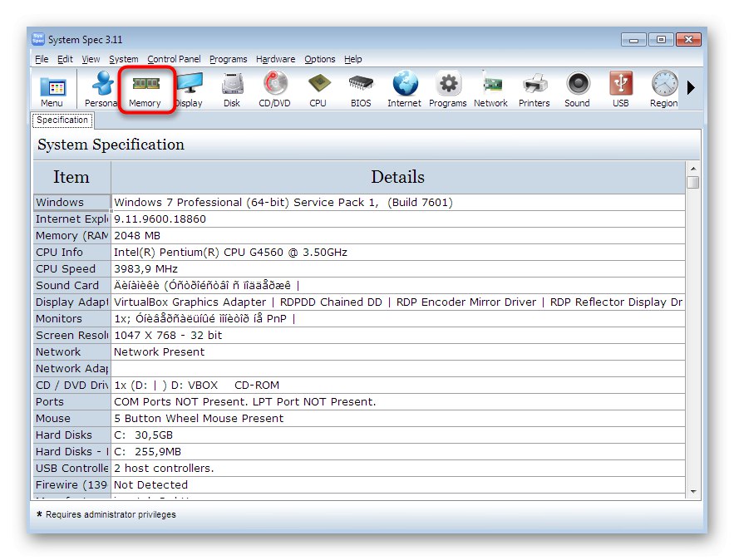734x560 pixels.
Task: Open the Help menu
Action: [353, 59]
